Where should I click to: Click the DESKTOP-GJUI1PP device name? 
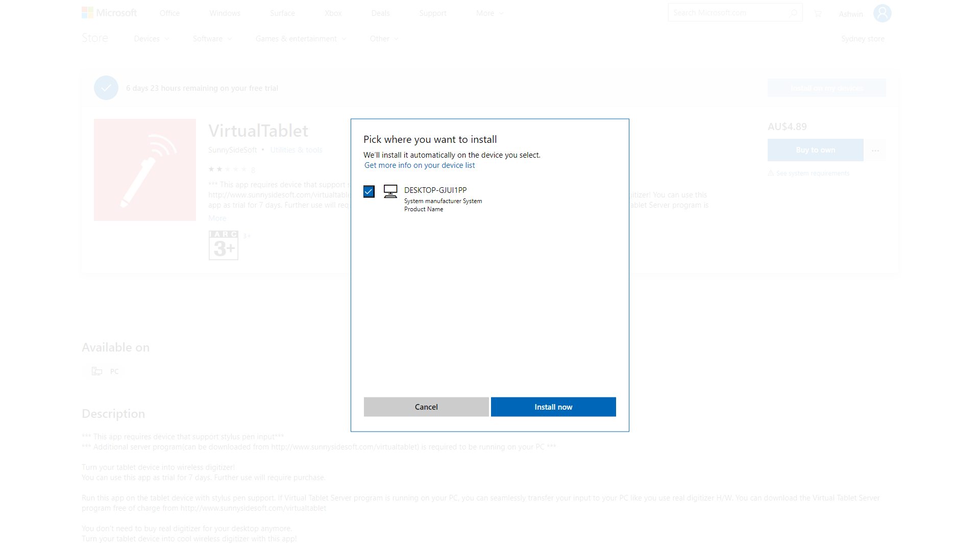(x=435, y=190)
